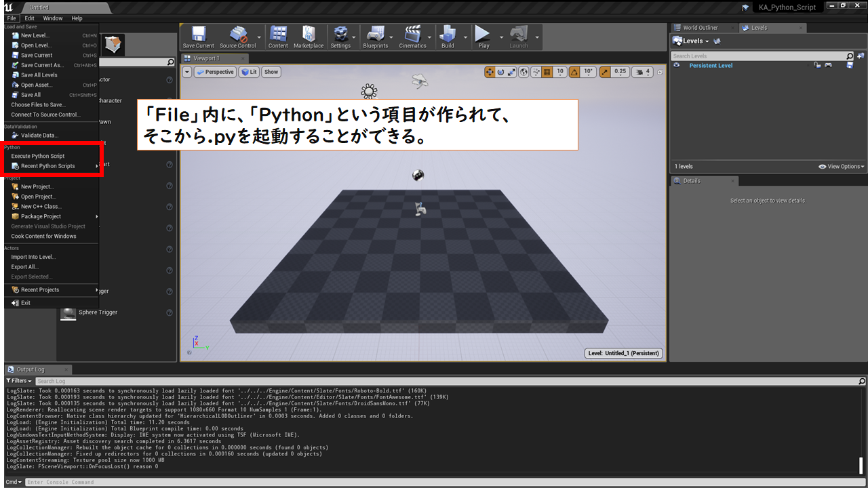
Task: Toggle Persistent Level visibility eye
Action: tap(677, 65)
